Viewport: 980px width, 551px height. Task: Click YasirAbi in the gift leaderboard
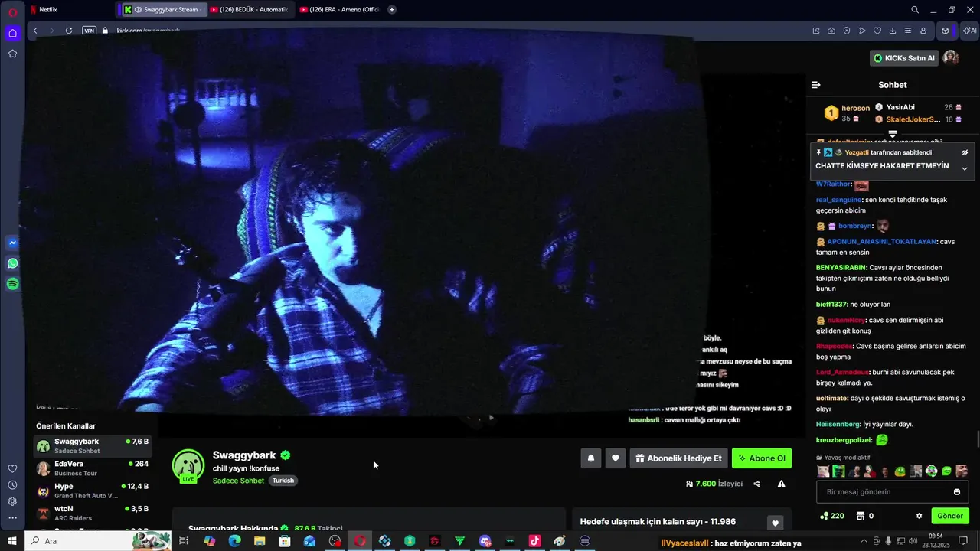900,107
